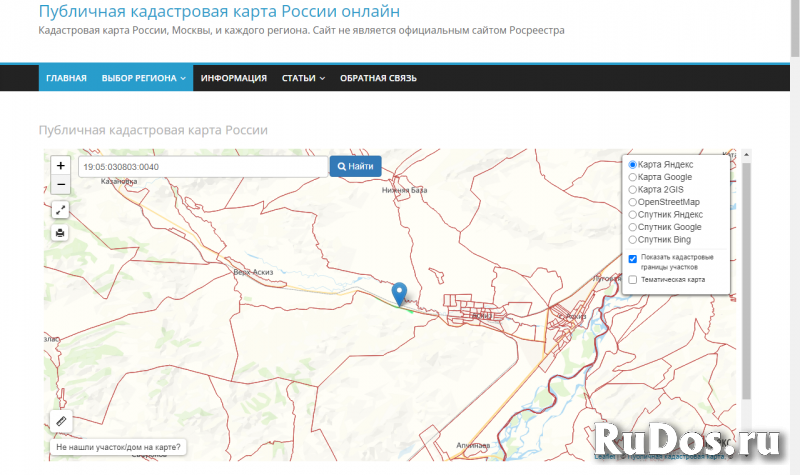Screen dimensions: 800x475
Task: Click the blue location marker pin
Action: coord(400,294)
